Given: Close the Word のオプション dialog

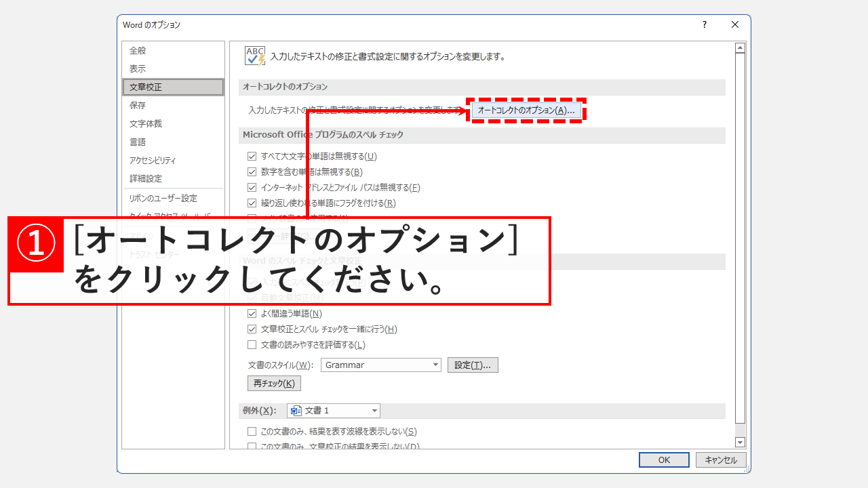Looking at the screenshot, I should pos(735,24).
